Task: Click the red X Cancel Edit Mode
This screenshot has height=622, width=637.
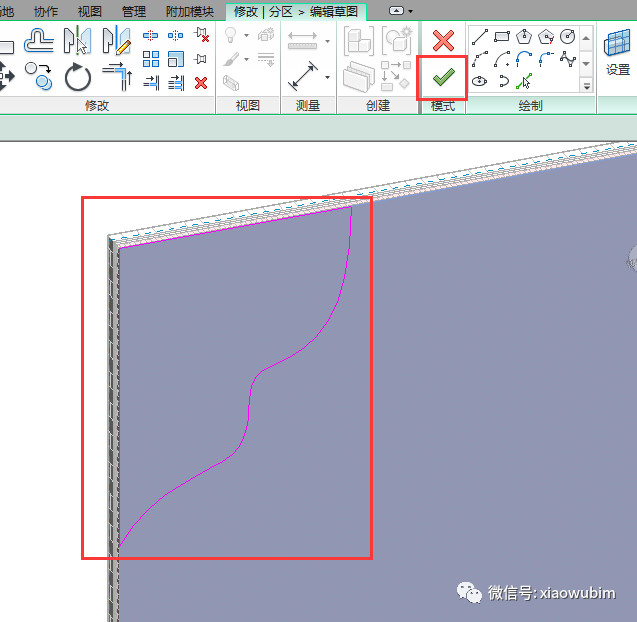Action: [x=443, y=41]
